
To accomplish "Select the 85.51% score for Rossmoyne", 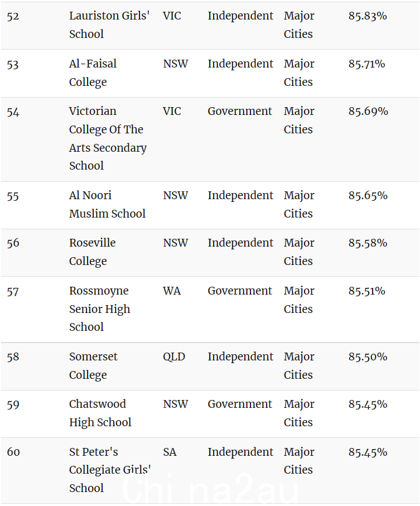I will (366, 291).
